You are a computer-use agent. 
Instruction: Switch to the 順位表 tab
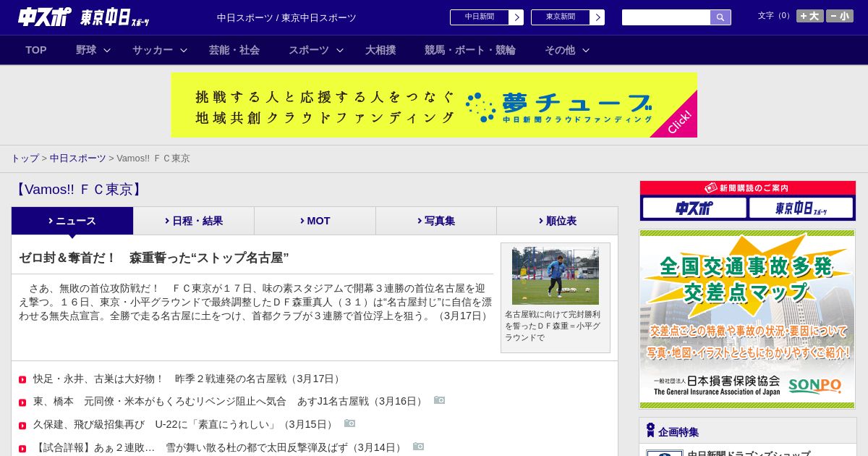pos(557,221)
